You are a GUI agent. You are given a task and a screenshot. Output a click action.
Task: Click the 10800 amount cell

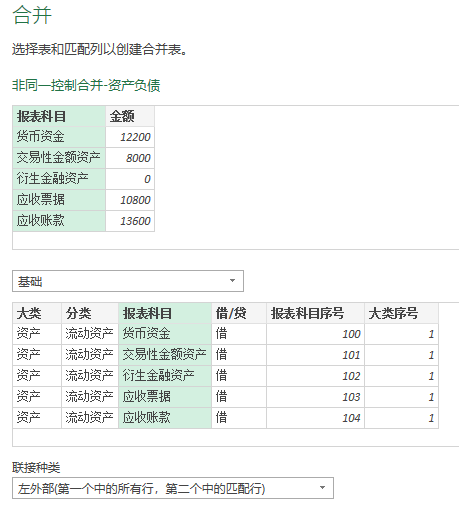(x=130, y=200)
